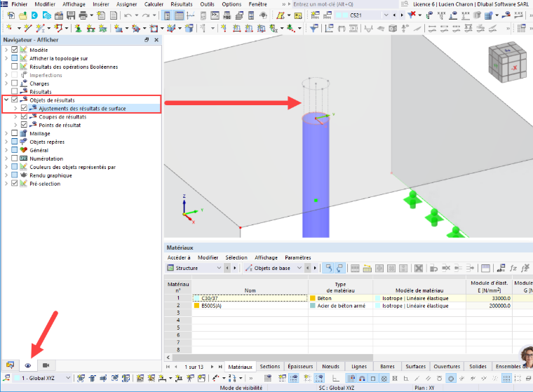Uncheck Coupes de résultats checkbox

coord(24,116)
